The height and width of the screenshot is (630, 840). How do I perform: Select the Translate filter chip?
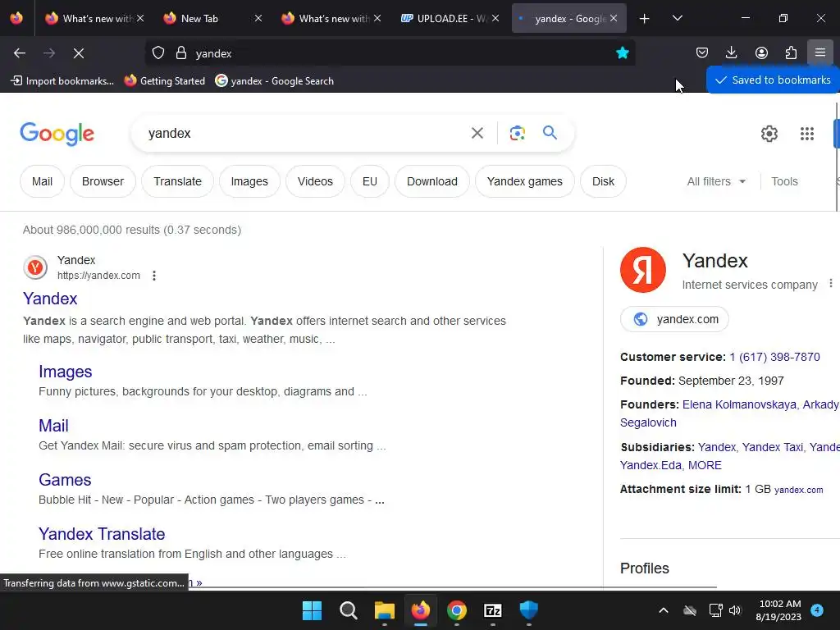pyautogui.click(x=177, y=181)
